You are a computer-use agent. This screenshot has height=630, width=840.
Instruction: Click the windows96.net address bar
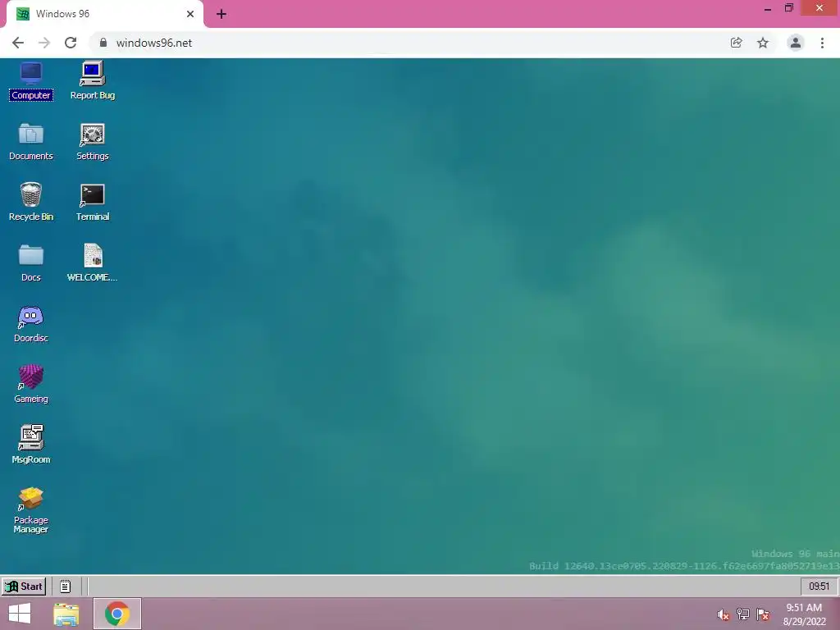click(410, 43)
